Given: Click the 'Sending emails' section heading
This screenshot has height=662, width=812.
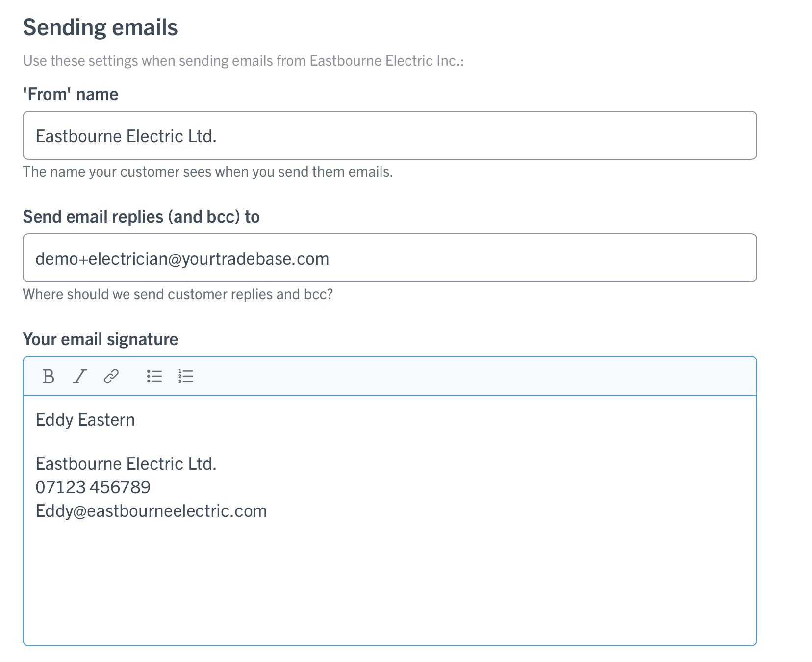Looking at the screenshot, I should 101,27.
